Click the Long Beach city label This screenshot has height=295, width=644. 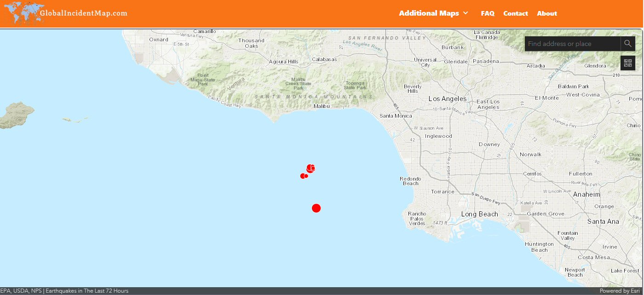pos(480,214)
